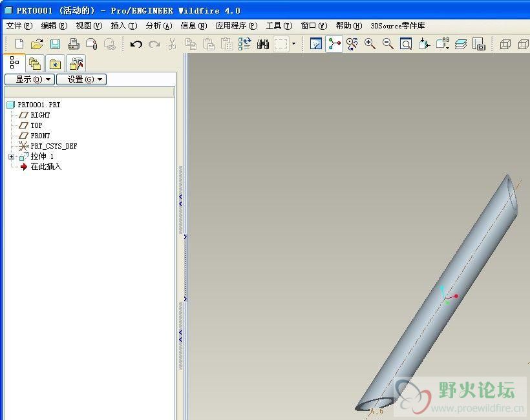
Task: Open an existing file with the folder icon
Action: [x=37, y=44]
